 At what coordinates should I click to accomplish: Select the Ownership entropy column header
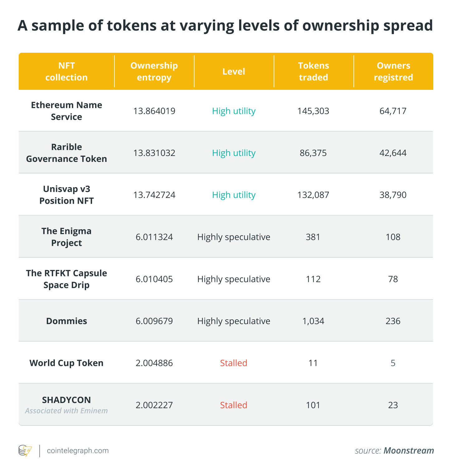pos(154,71)
